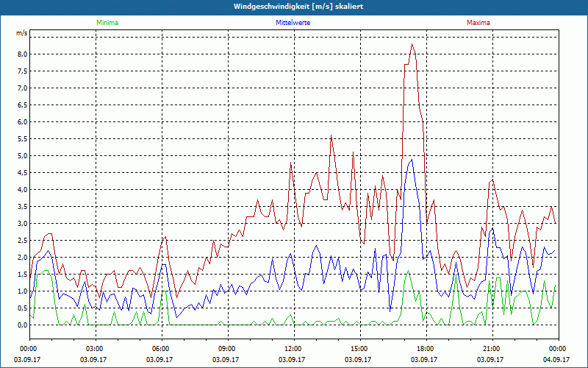The image size is (588, 368).
Task: Click the 3,0 y-axis value
Action: coord(23,223)
